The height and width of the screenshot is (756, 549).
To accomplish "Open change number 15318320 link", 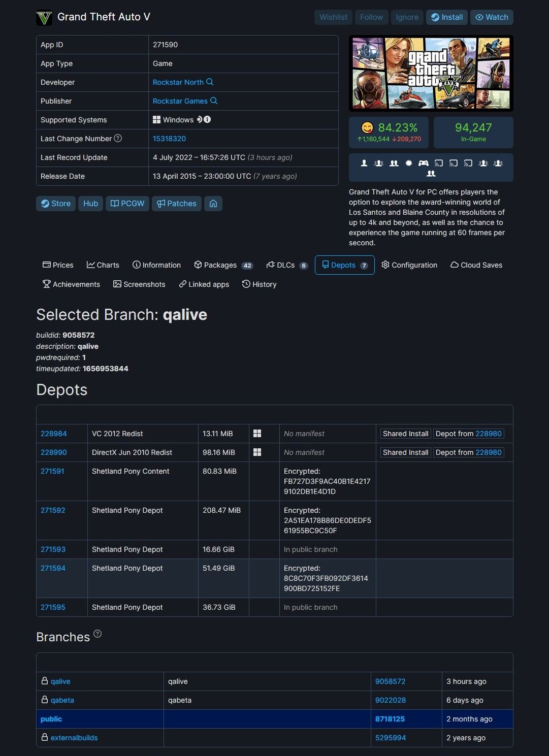I will point(169,139).
